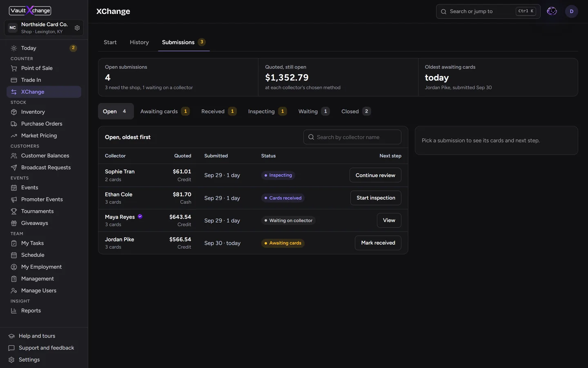Screen dimensions: 588x368
Task: Click the Tournaments trophy icon
Action: 14,211
